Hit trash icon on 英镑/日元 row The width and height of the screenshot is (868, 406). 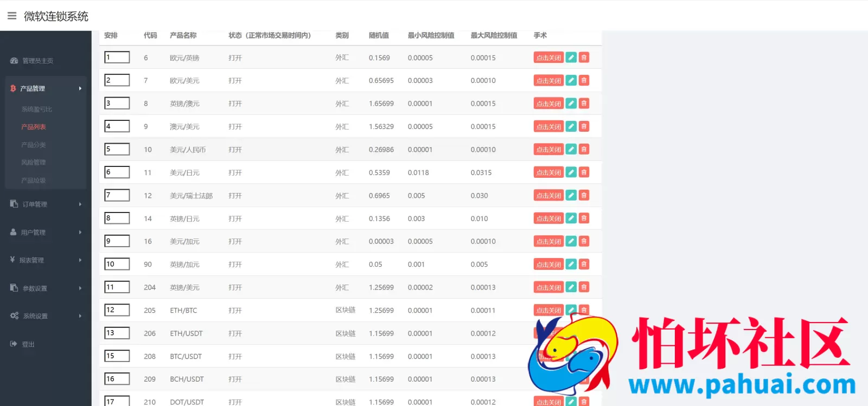point(584,218)
